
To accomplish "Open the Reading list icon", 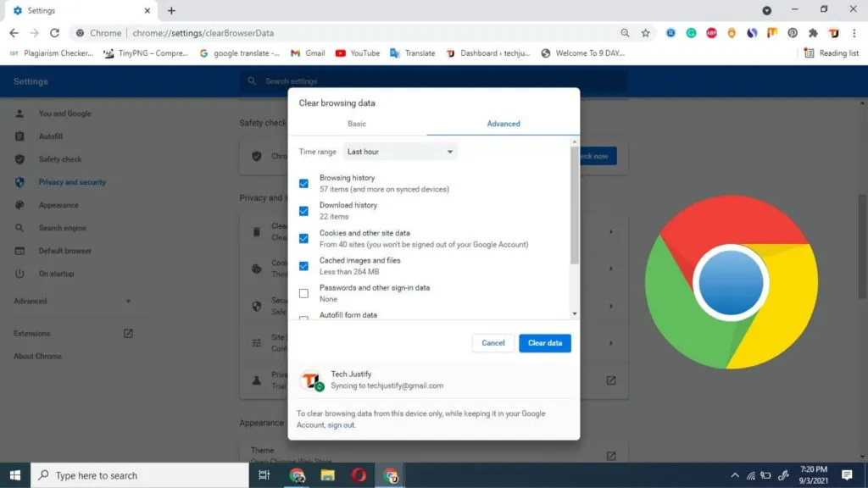I will pos(832,53).
